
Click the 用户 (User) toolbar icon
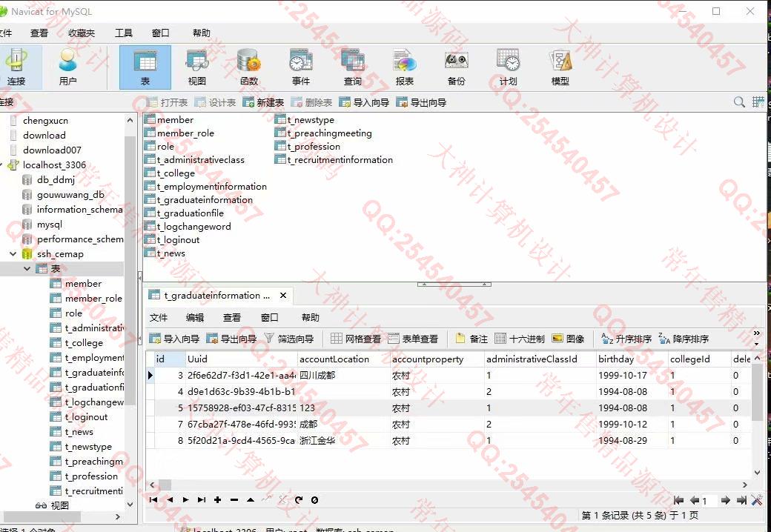68,67
